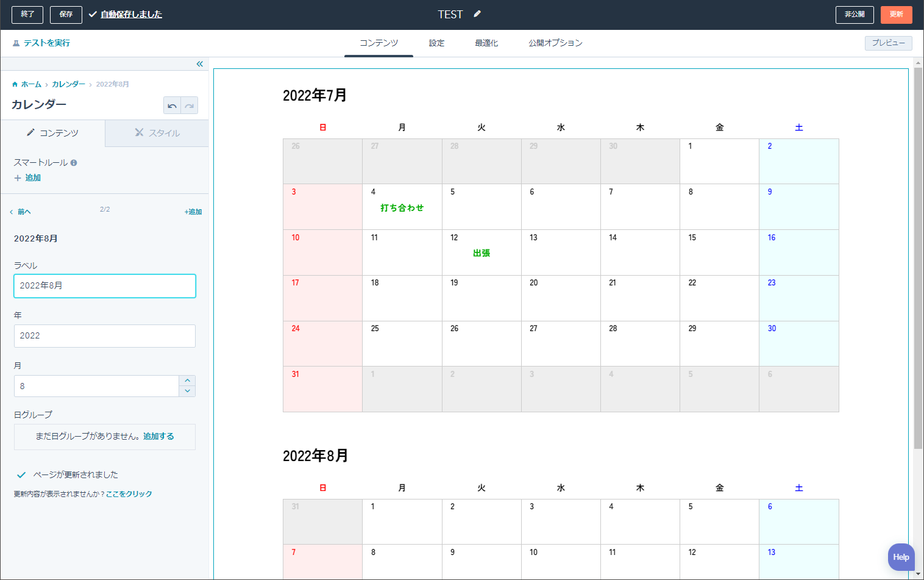Click the 打ち合わせ event on July 4
The width and height of the screenshot is (924, 580).
point(402,208)
